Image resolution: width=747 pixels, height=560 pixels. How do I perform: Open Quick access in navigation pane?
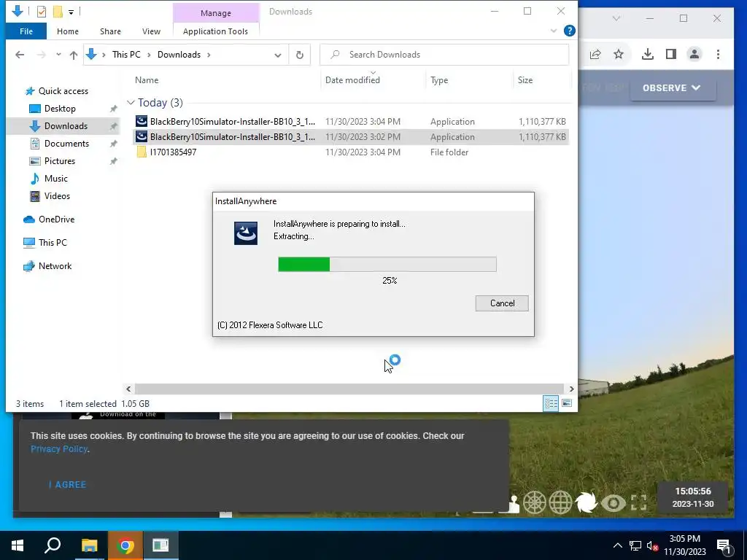(63, 91)
